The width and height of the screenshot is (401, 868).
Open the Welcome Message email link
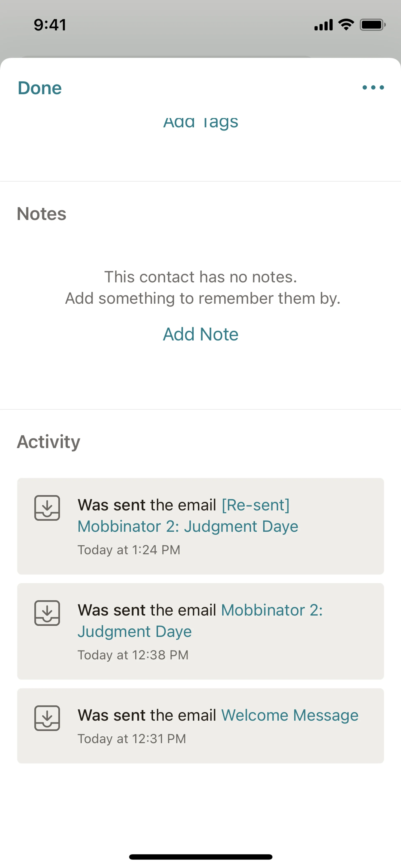click(289, 715)
